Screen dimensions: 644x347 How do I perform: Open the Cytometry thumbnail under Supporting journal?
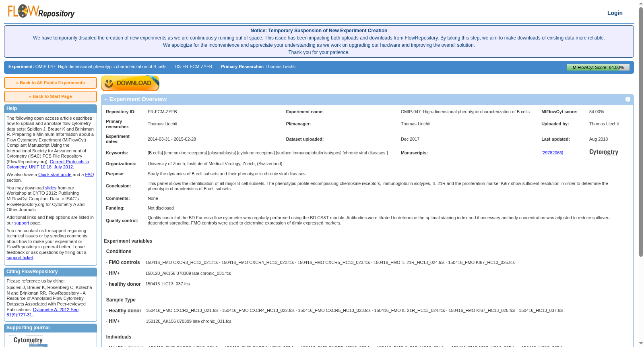click(x=28, y=341)
